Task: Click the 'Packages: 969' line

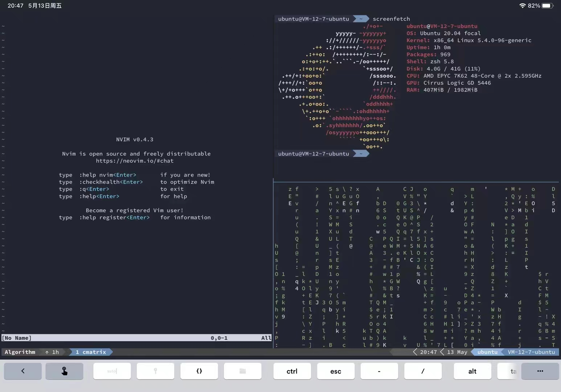Action: (429, 54)
